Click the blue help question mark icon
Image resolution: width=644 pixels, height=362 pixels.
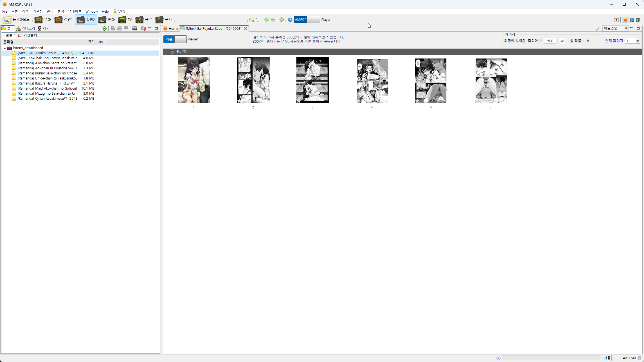[290, 20]
